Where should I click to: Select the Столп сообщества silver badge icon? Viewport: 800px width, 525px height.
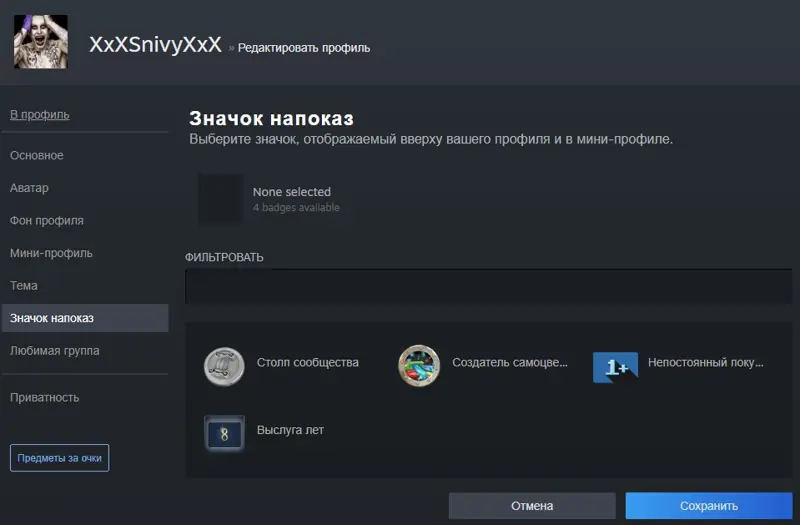224,366
